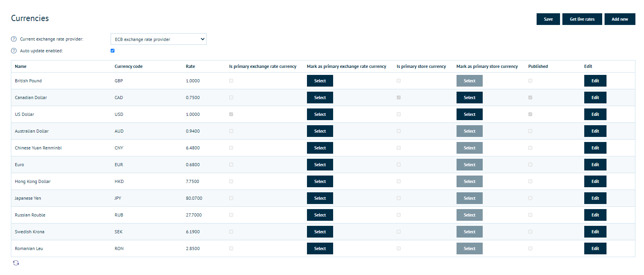Click the 6.4800 rate value

click(x=193, y=148)
